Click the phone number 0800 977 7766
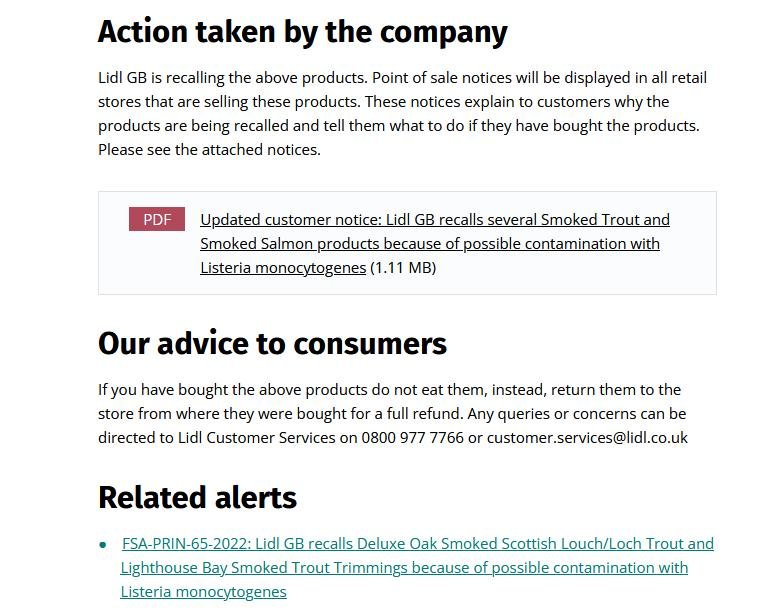The width and height of the screenshot is (759, 615). click(x=413, y=438)
